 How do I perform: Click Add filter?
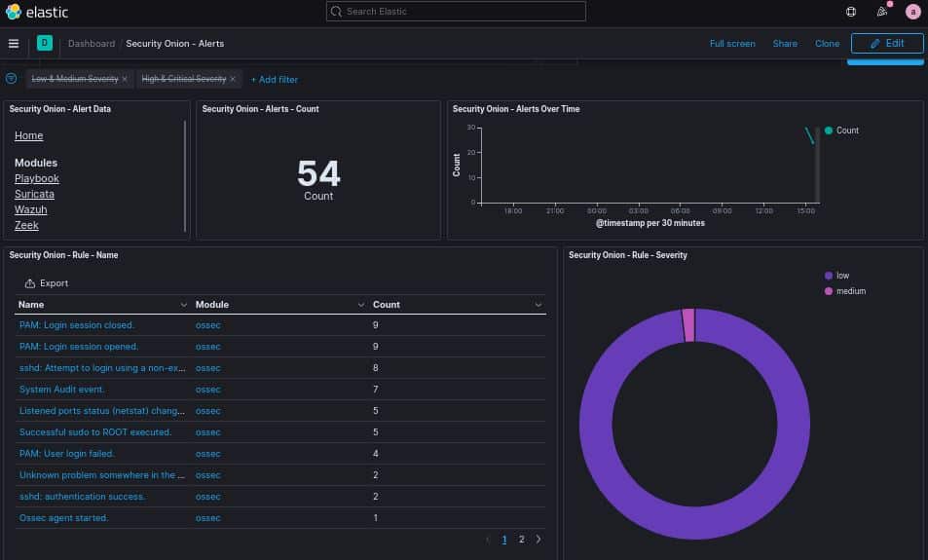274,79
